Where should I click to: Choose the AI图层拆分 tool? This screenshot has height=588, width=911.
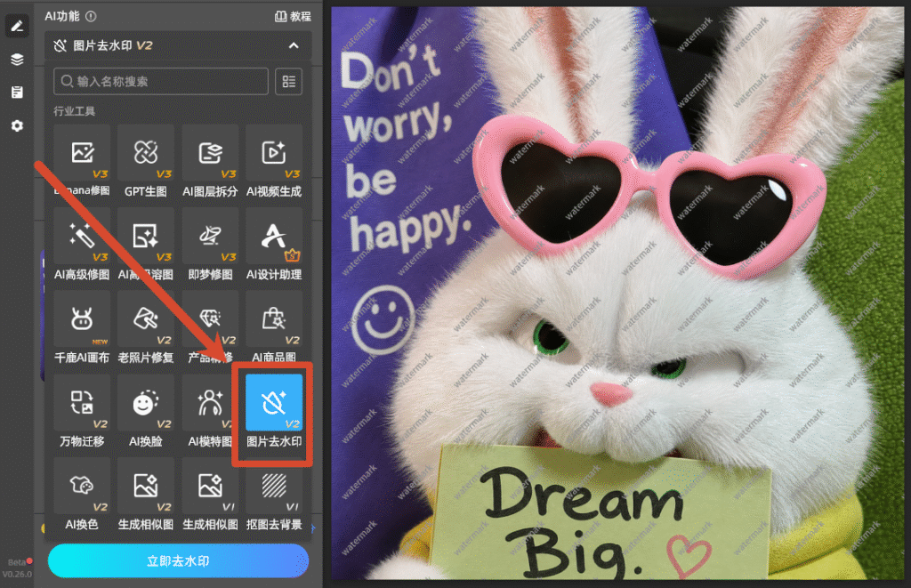[x=210, y=161]
